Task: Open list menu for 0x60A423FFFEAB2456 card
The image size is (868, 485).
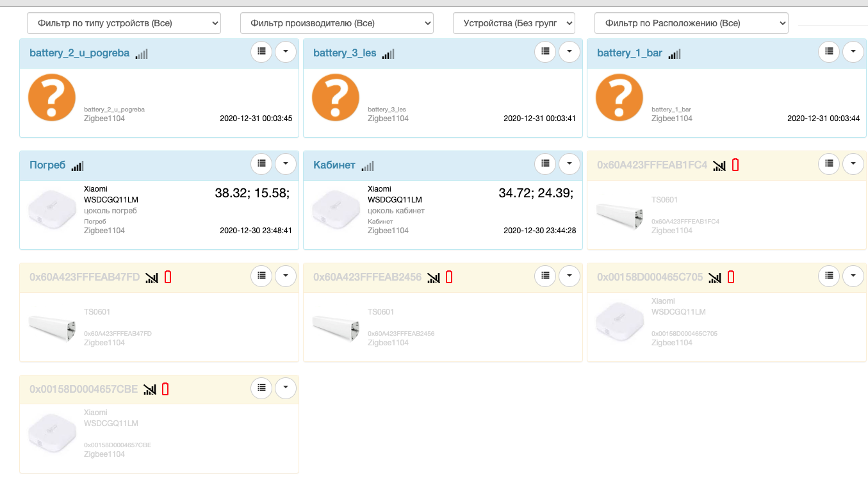Action: [x=545, y=275]
